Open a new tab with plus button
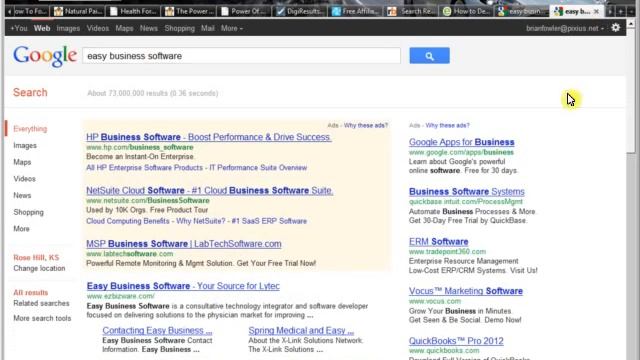Image resolution: width=640 pixels, height=360 pixels. (620, 11)
